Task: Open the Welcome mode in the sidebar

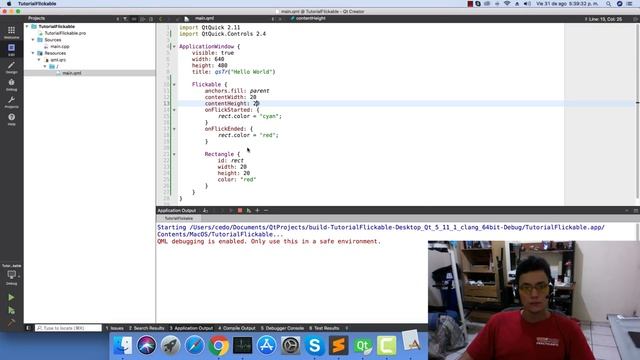Action: [x=11, y=32]
